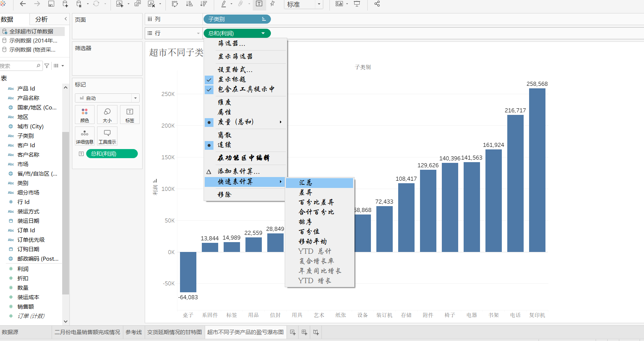Viewport: 644px width, 341px height.
Task: Add new story tab icon at bottom
Action: [x=316, y=332]
